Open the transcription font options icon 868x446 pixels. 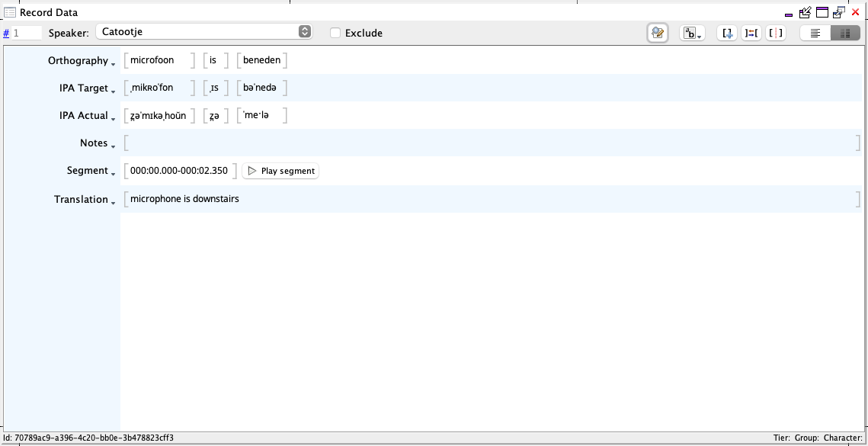coord(690,33)
